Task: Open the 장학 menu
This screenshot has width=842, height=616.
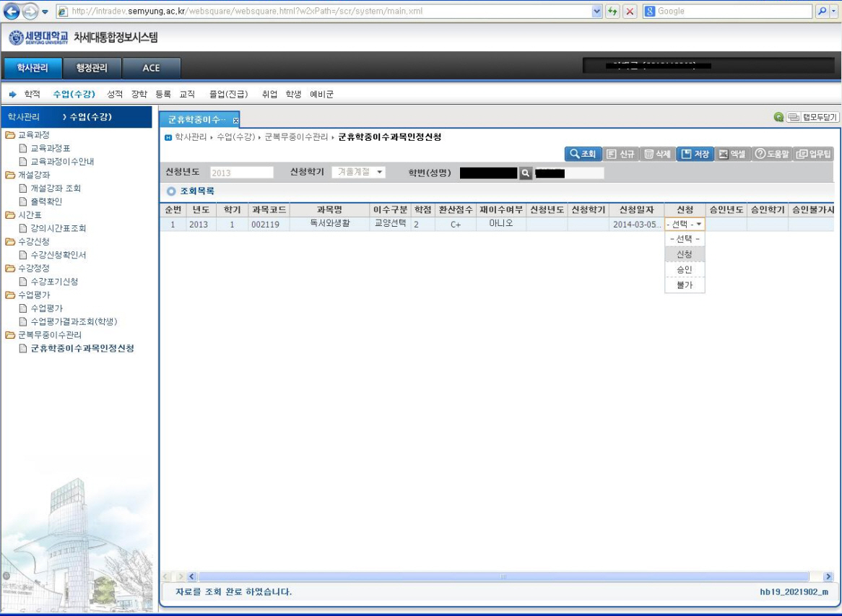Action: tap(139, 95)
